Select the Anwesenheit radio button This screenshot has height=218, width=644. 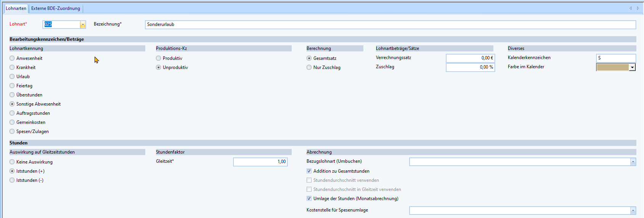(x=12, y=58)
